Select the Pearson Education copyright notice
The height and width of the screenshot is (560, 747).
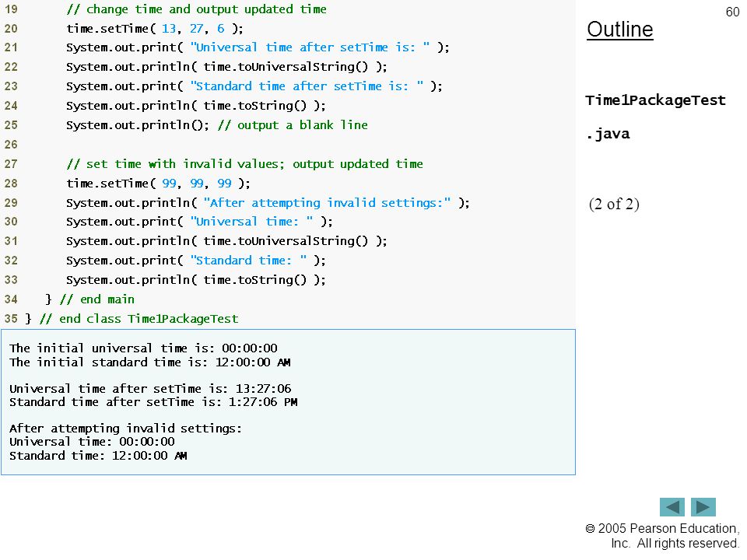coord(662,536)
